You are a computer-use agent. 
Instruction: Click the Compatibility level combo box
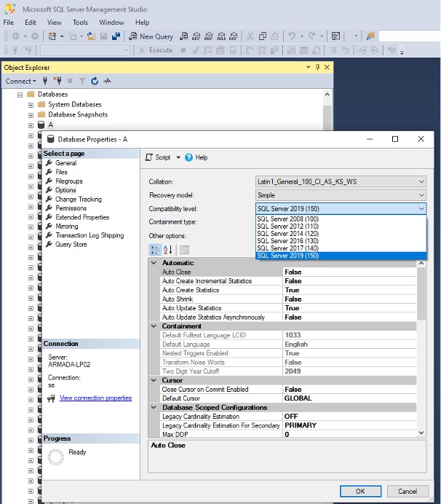[341, 208]
